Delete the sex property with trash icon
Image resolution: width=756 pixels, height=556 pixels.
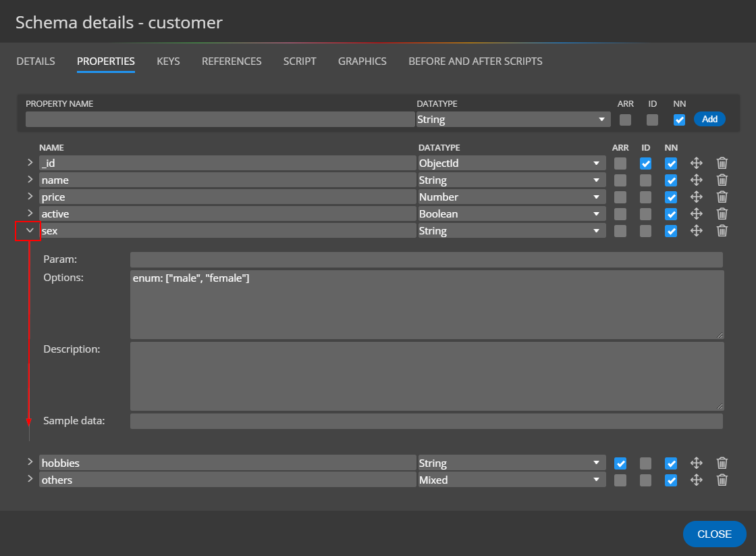pyautogui.click(x=722, y=230)
